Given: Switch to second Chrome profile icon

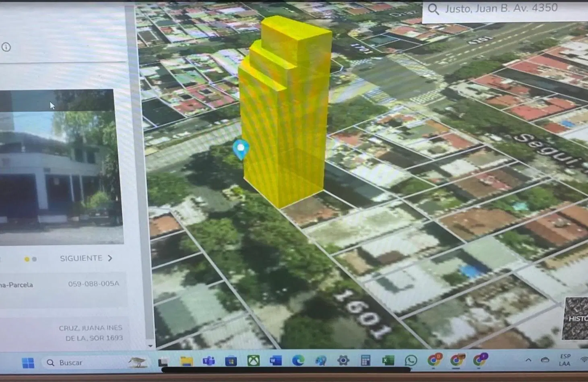Looking at the screenshot, I should click(x=457, y=360).
